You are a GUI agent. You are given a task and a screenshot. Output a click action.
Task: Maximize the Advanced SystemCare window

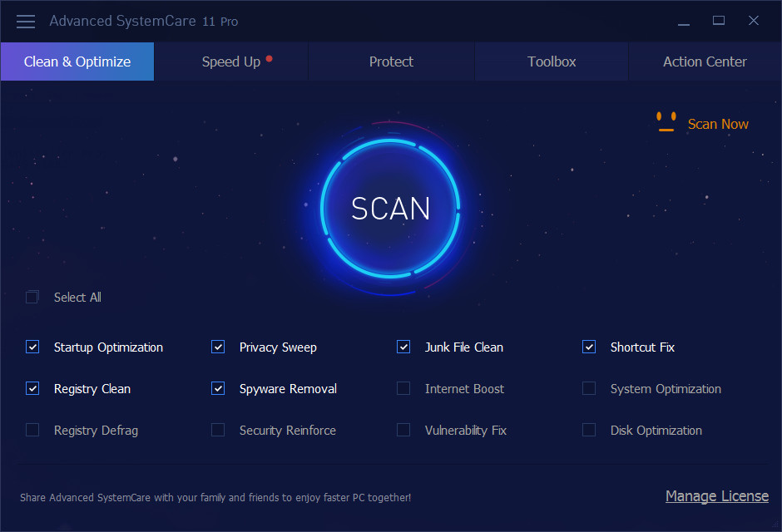(x=719, y=21)
